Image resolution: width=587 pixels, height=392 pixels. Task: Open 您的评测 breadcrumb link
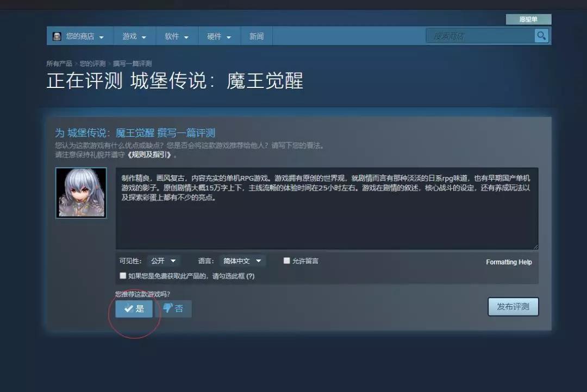(x=92, y=64)
